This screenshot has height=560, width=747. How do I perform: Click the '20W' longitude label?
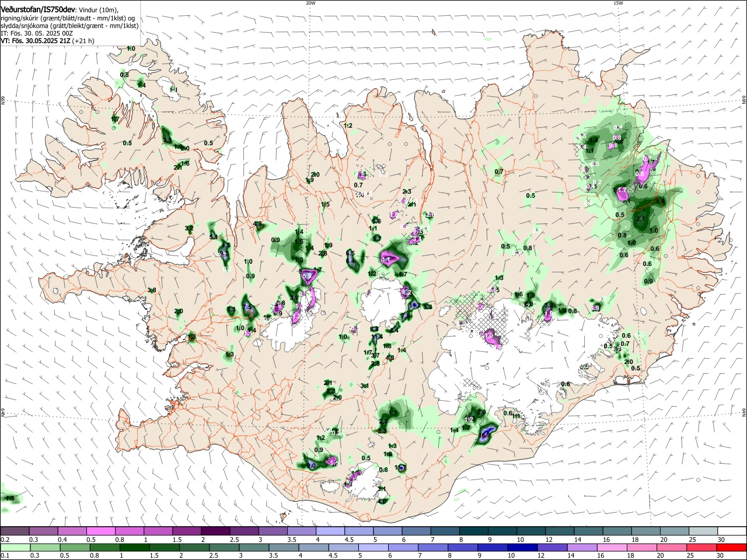click(x=310, y=3)
